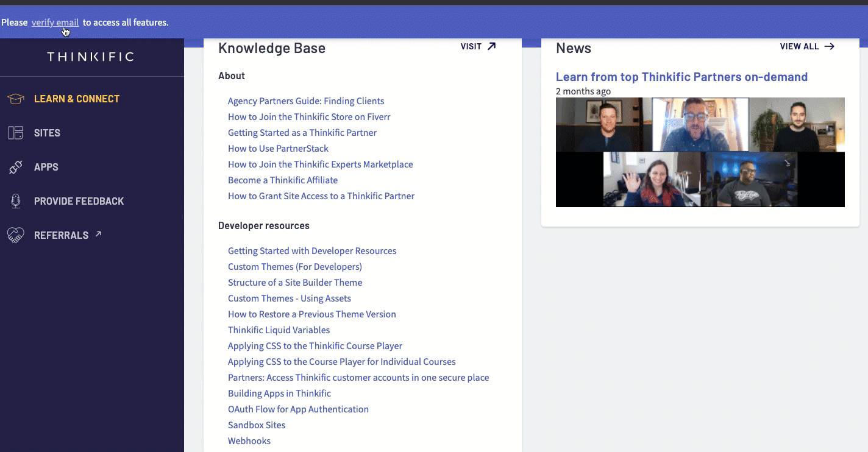The image size is (868, 452).
Task: Open Become a Thinkific Affiliate link
Action: [283, 180]
